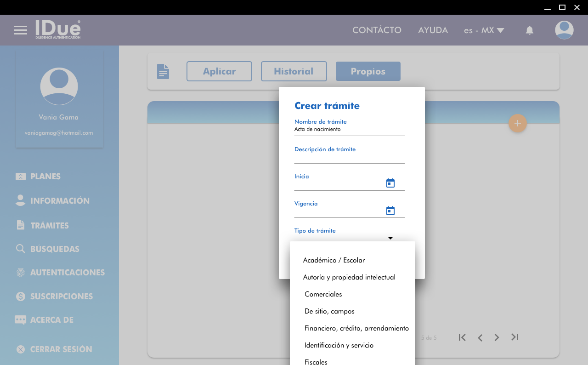Toggle the Tipo de trámite dropdown arrow
Screen dimensions: 588x365
(390, 238)
